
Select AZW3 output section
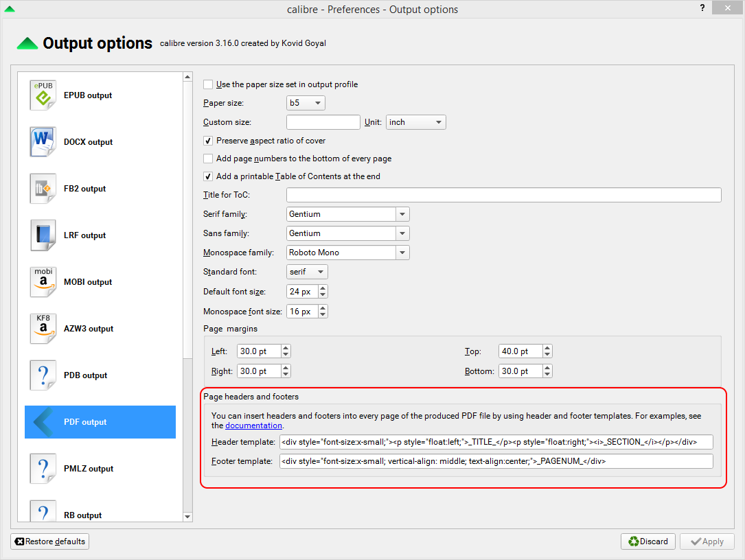click(100, 328)
